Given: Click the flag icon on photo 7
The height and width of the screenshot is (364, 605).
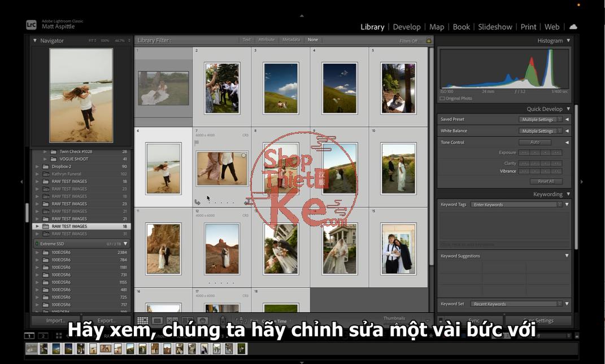Looking at the screenshot, I should pos(197,143).
